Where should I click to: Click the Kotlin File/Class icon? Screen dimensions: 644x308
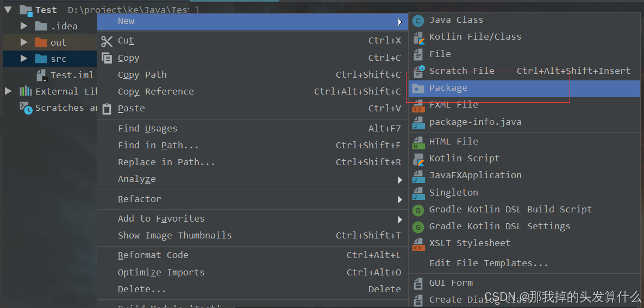(x=418, y=38)
